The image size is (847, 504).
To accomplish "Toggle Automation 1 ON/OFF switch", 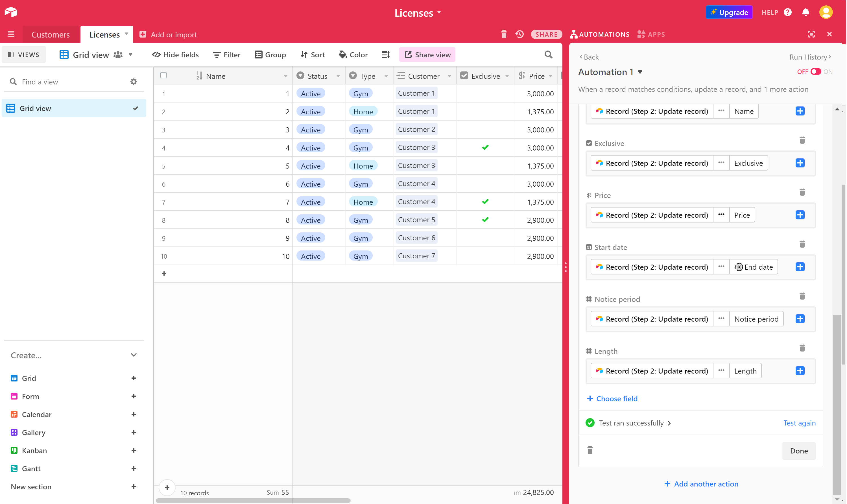I will [x=815, y=72].
